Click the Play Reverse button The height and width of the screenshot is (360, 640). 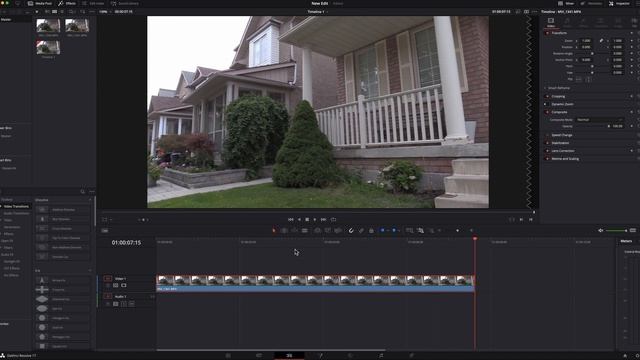(299, 220)
